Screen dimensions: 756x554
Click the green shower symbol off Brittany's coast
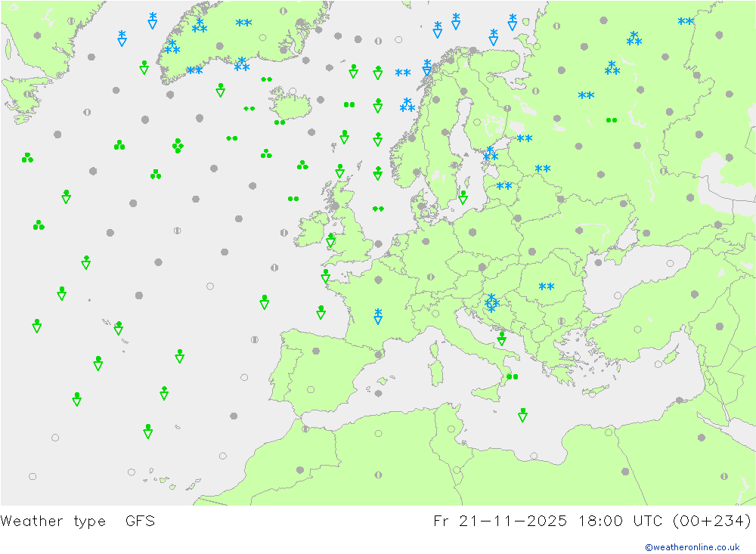(x=325, y=275)
